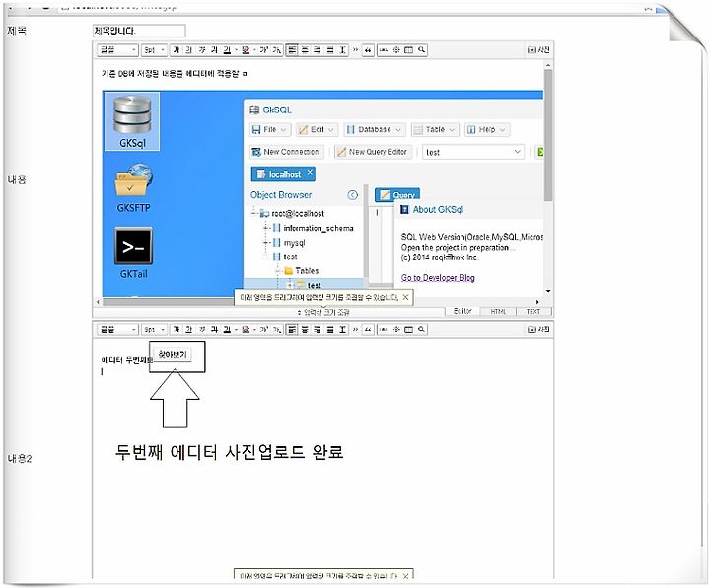Open font color palette arrow in second editor
The height and width of the screenshot is (588, 710).
coord(236,330)
